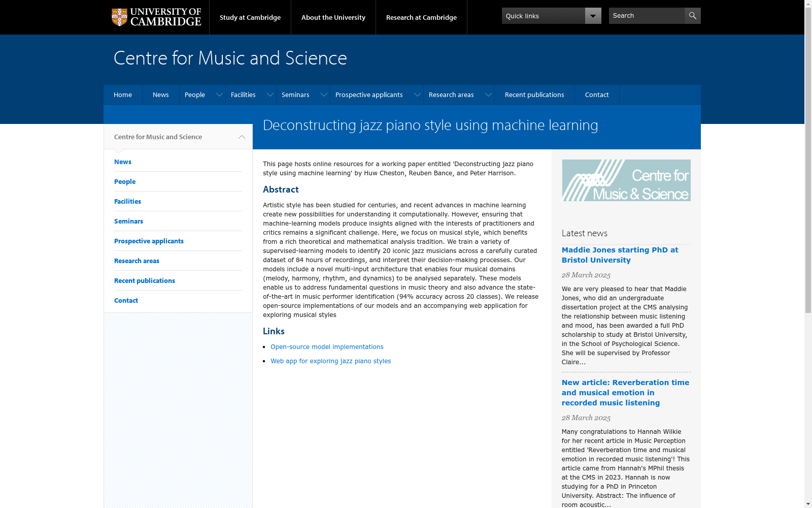Select Study at Cambridge in top bar
Screen dimensions: 812x508
pyautogui.click(x=250, y=17)
